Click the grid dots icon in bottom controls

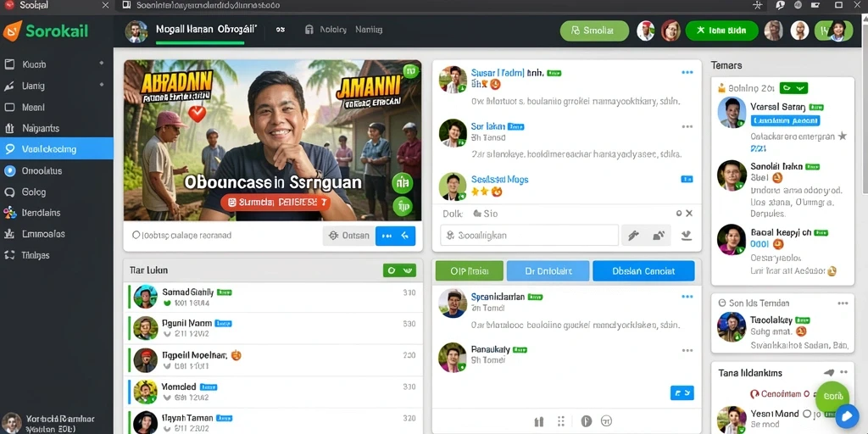coord(561,422)
